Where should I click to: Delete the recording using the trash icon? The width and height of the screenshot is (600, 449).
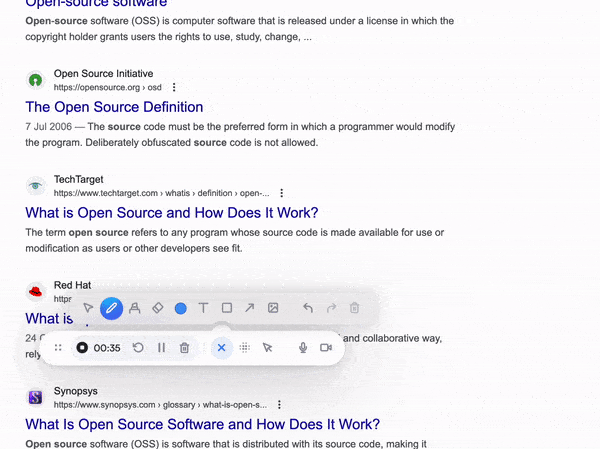tap(185, 348)
